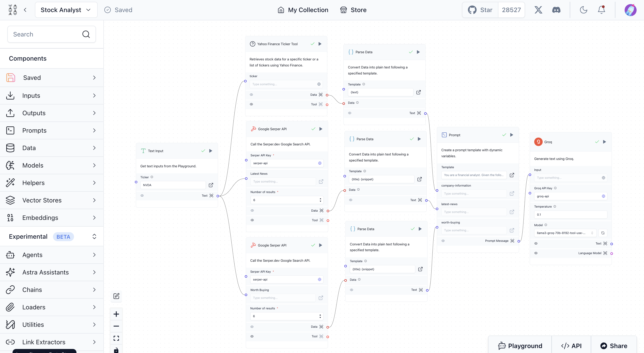Zoom in on the canvas

[116, 314]
